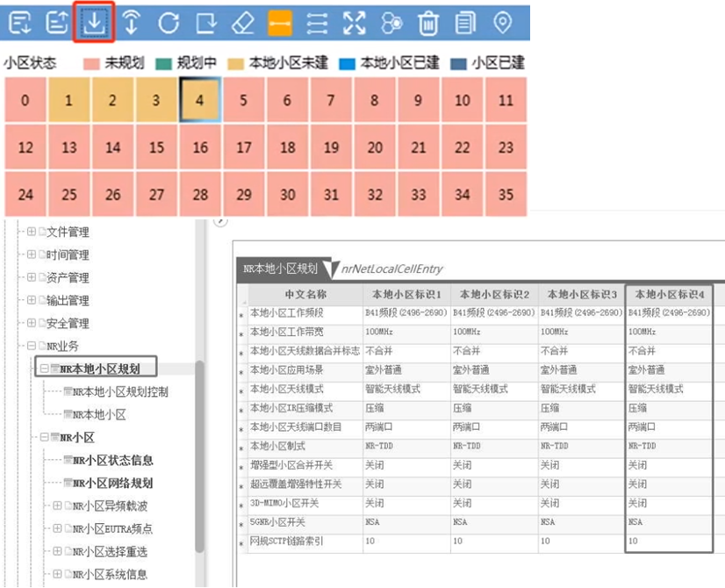725x588 pixels.
Task: Toggle the orange link control in the toolbar
Action: (x=281, y=22)
